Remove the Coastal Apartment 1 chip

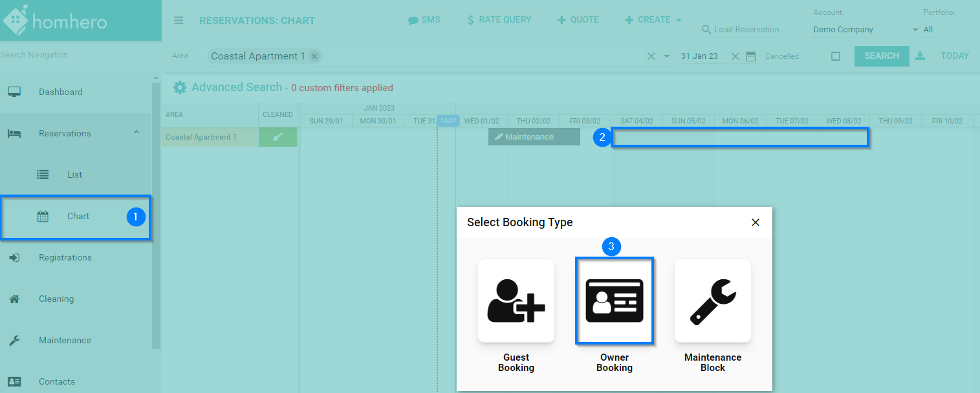(314, 56)
